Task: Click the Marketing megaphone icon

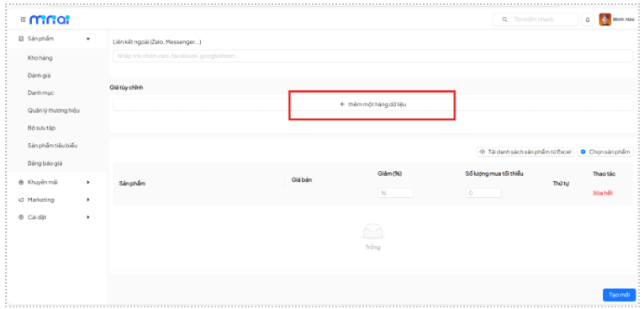Action: pos(21,200)
